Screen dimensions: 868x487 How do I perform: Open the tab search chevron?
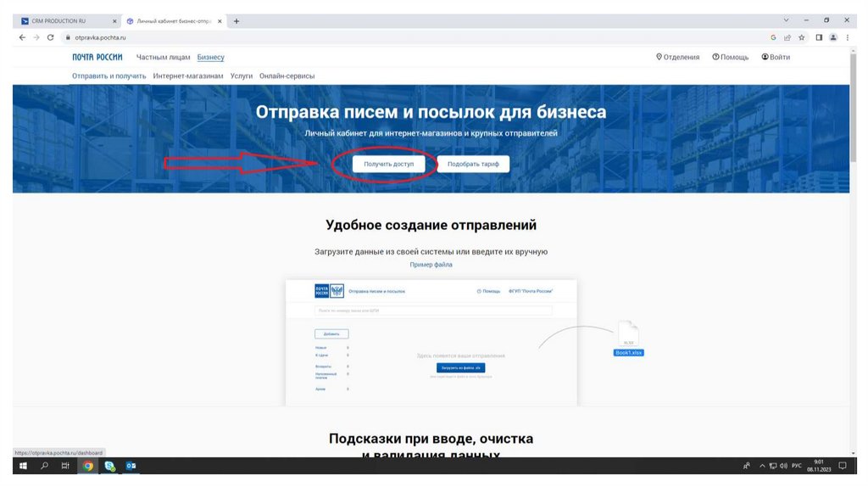pos(786,20)
